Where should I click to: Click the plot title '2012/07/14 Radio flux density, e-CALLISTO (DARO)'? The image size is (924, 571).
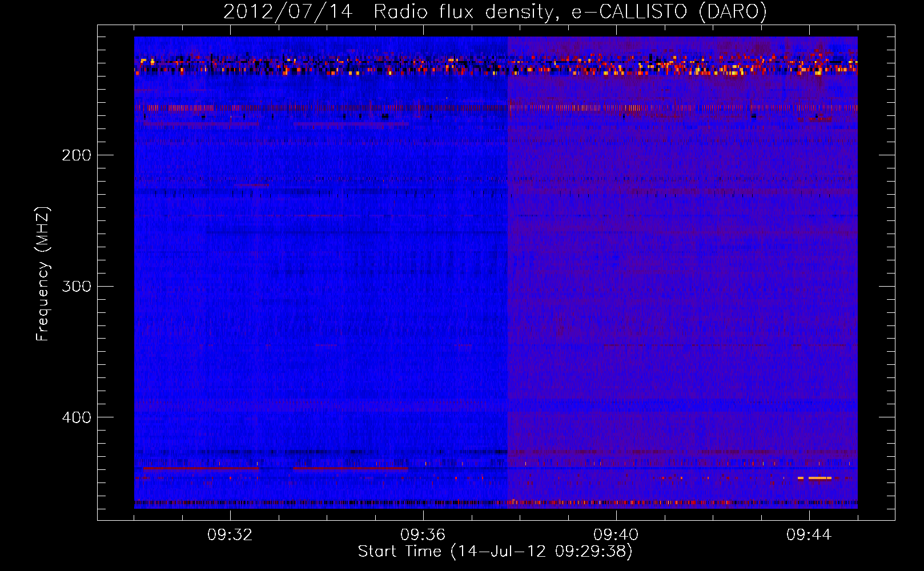(x=495, y=11)
